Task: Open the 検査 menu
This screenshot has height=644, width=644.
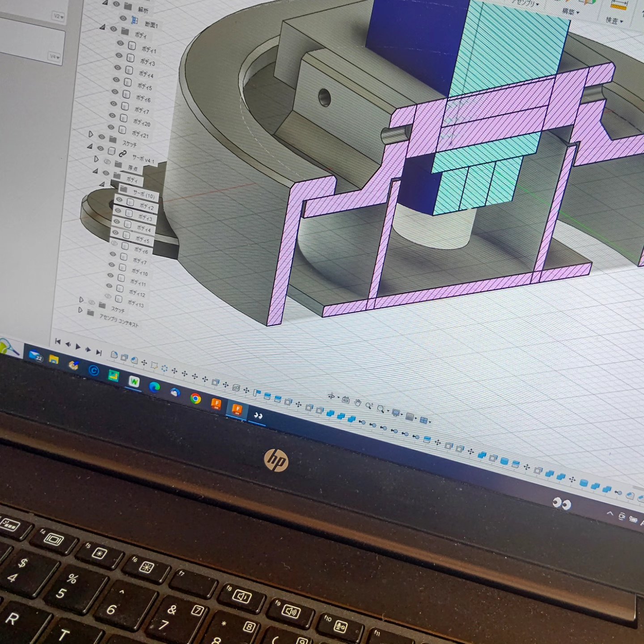Action: [x=614, y=21]
